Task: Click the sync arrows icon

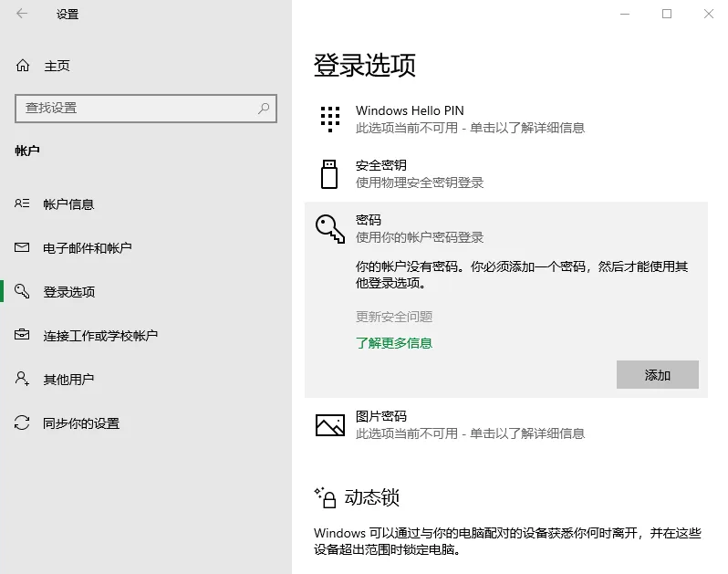Action: pos(22,423)
